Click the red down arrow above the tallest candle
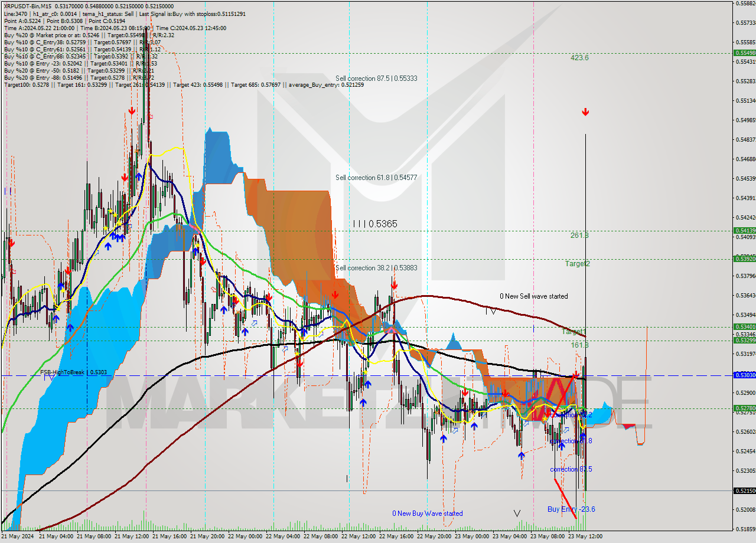This screenshot has width=756, height=543. (585, 112)
